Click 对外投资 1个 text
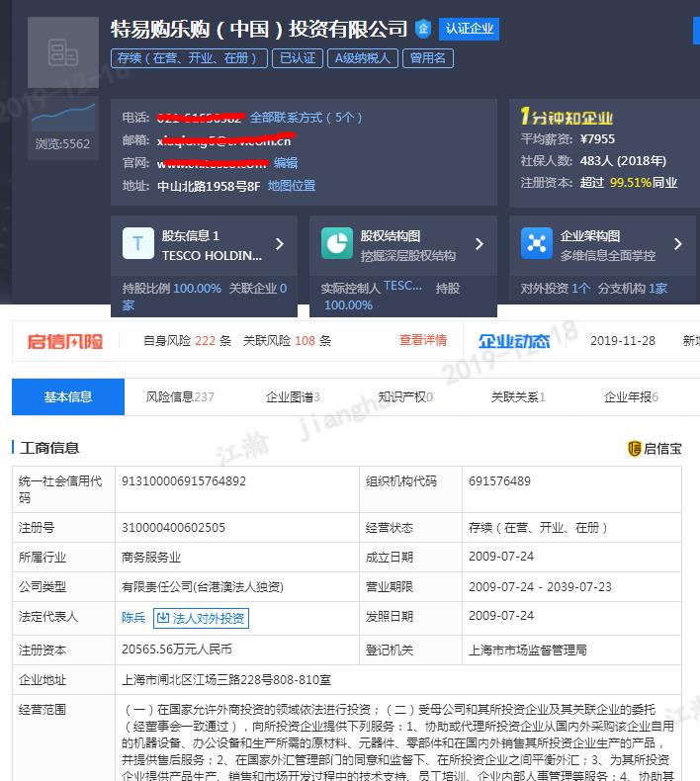This screenshot has width=700, height=781. coord(555,289)
